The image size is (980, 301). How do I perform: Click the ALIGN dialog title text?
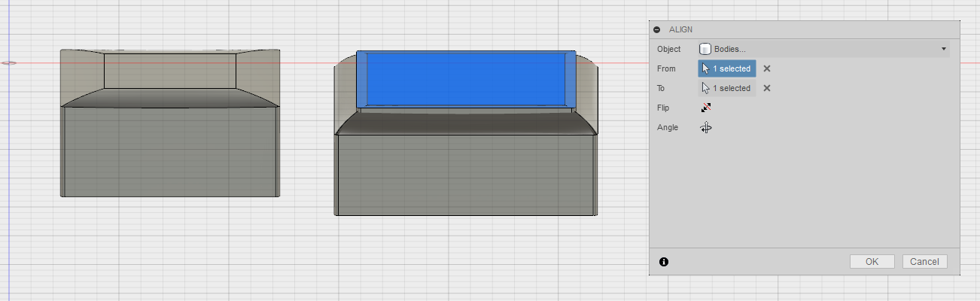pos(680,29)
